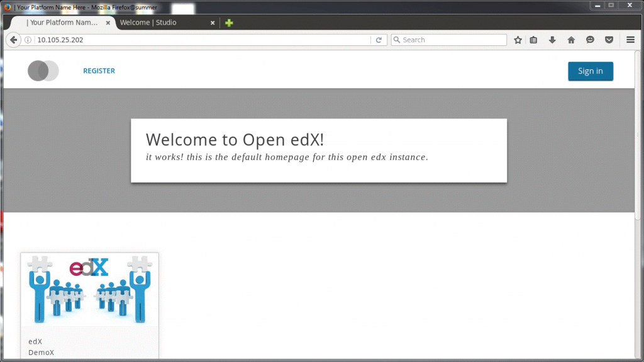
Task: Show your bookmarks list icon
Action: 533,40
